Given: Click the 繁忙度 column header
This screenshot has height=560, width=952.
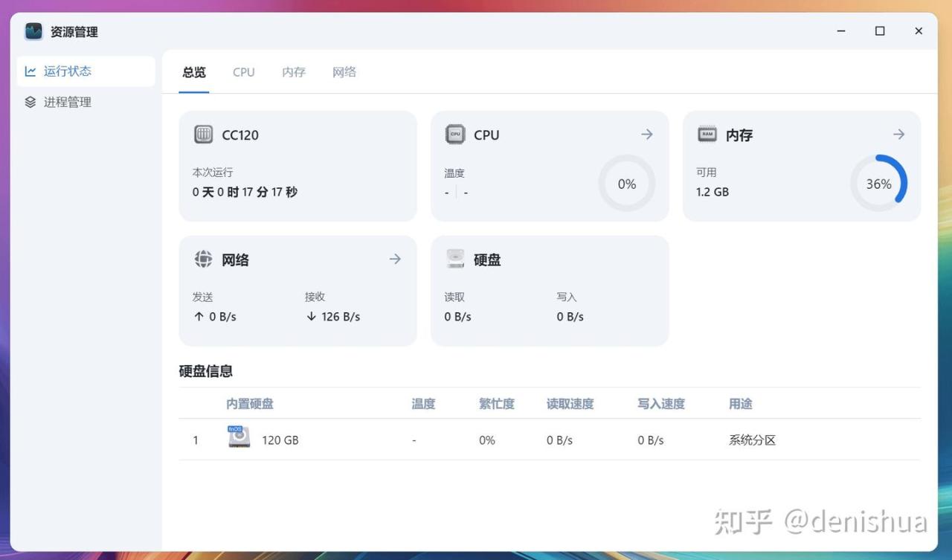Looking at the screenshot, I should click(496, 404).
